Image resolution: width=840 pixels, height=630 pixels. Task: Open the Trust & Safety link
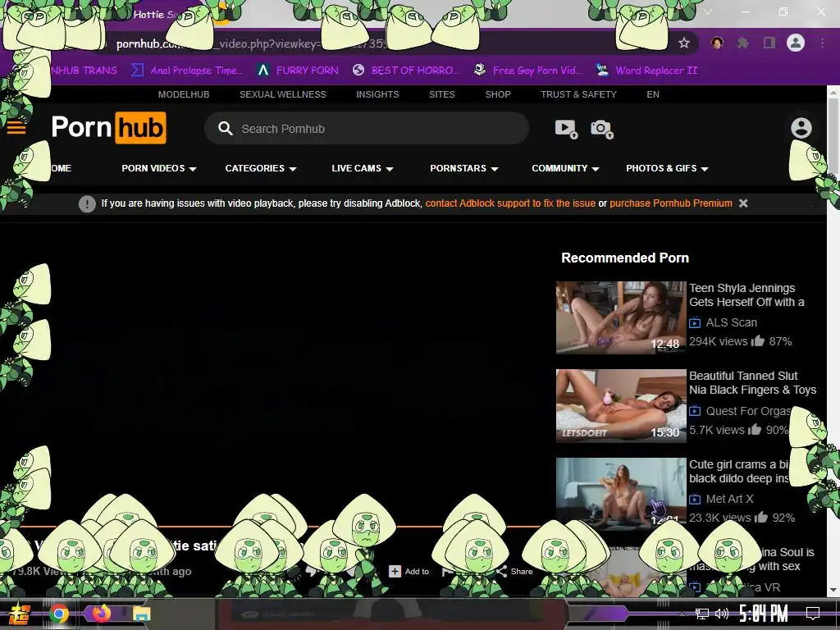pyautogui.click(x=578, y=94)
